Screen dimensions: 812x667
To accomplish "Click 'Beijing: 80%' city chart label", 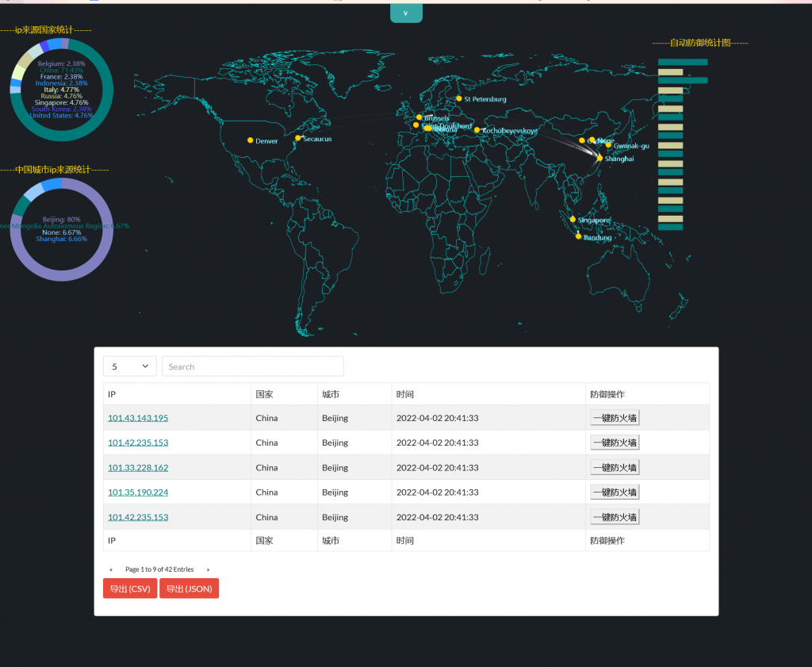I will [x=62, y=220].
